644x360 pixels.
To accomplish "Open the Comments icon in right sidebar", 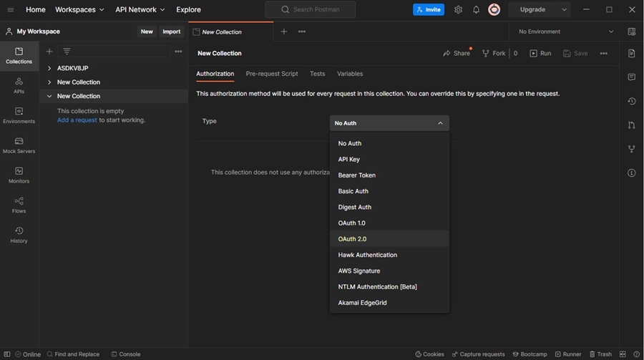I will coord(632,77).
